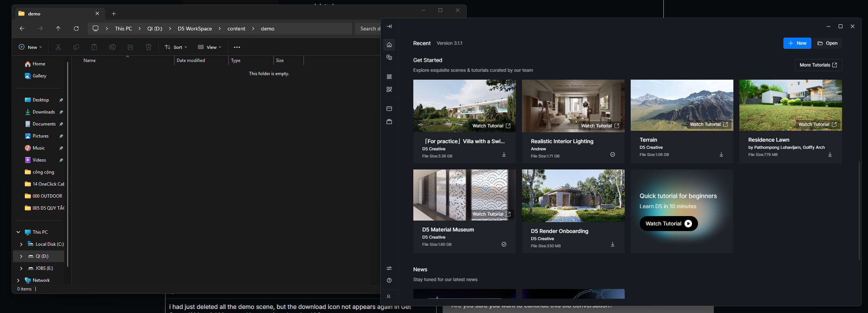Click the D5 WorkSpace breadcrumb
This screenshot has width=868, height=313.
click(x=195, y=29)
